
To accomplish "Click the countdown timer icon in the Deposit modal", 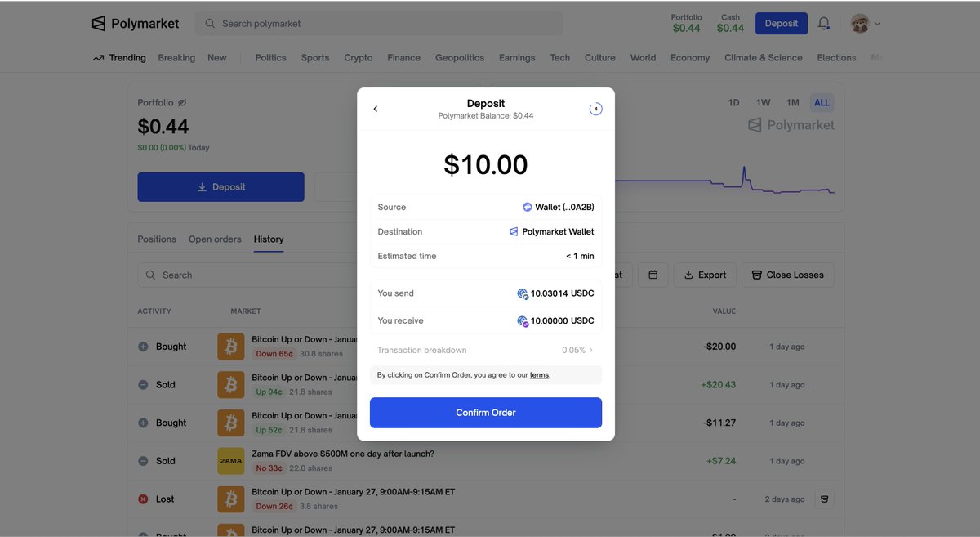I will coord(595,107).
